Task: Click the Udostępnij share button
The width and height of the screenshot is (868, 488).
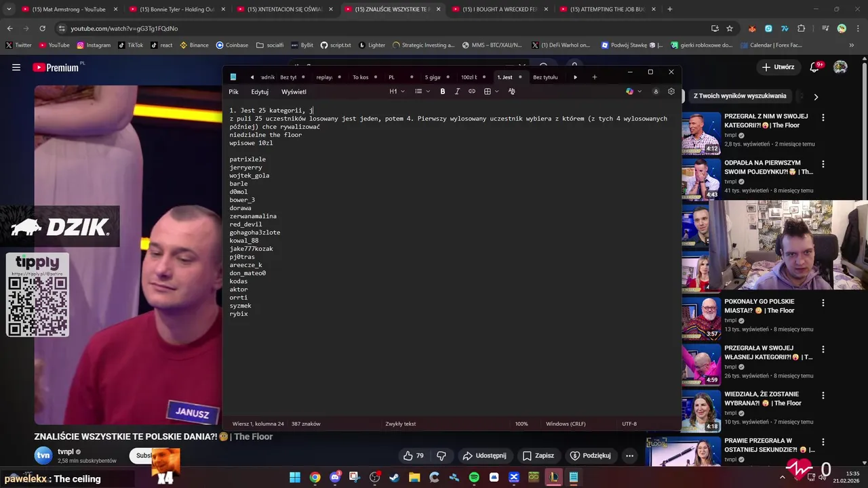Action: pos(484,455)
